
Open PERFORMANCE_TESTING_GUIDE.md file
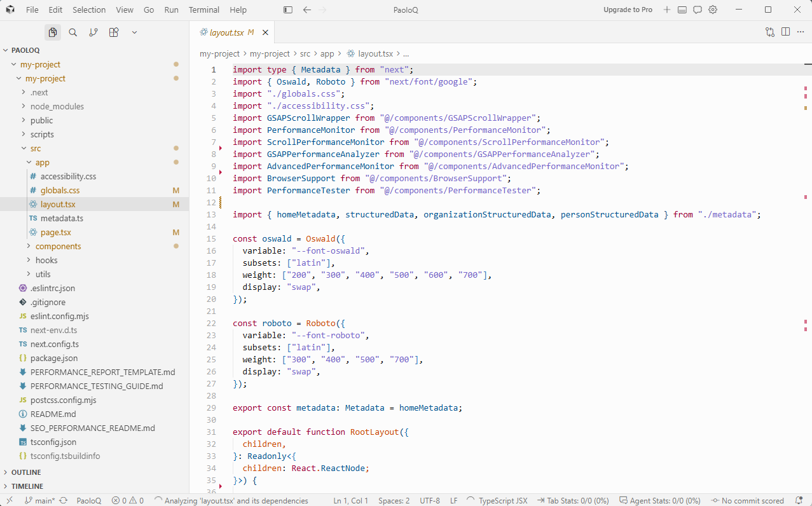[x=94, y=386]
